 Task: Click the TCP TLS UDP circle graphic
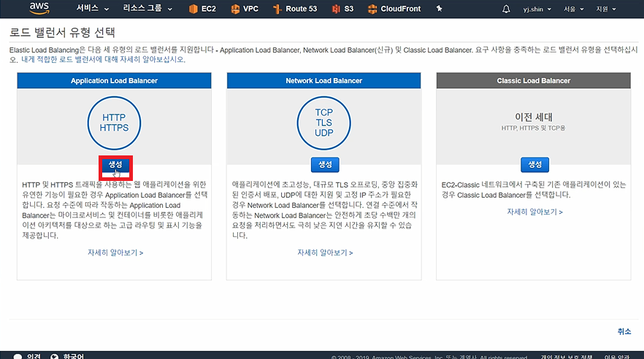[x=324, y=123]
